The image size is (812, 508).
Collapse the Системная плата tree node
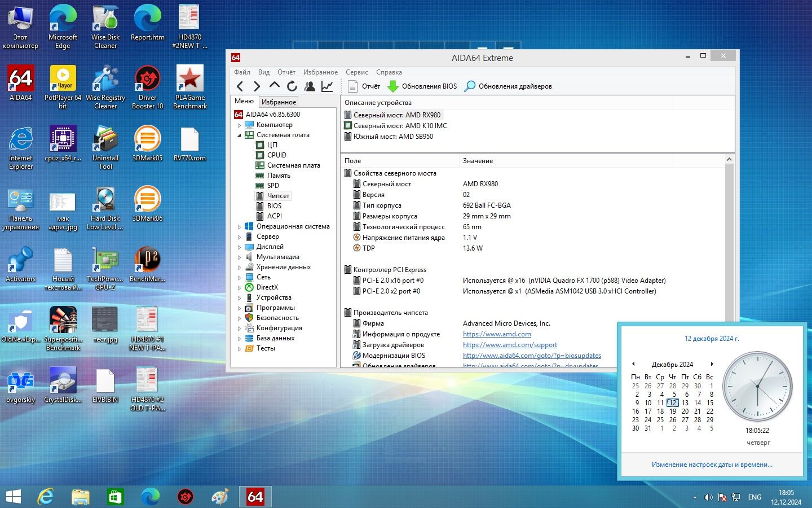click(239, 135)
